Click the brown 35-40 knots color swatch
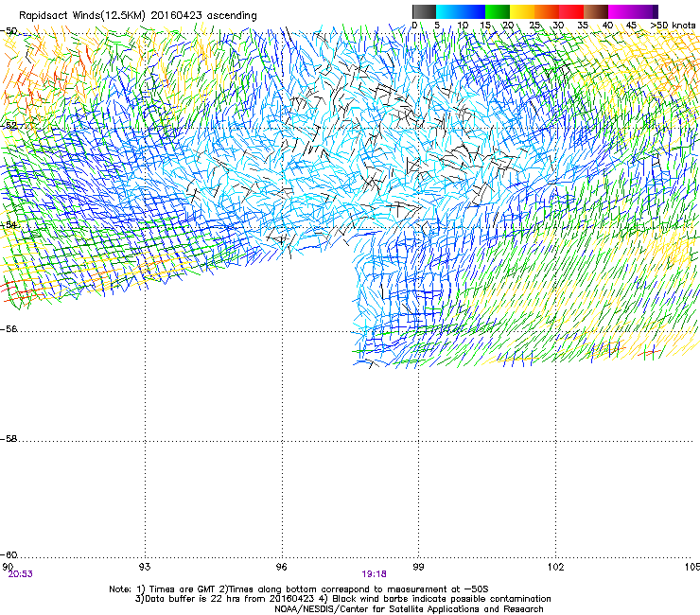700x615 pixels. click(x=596, y=11)
